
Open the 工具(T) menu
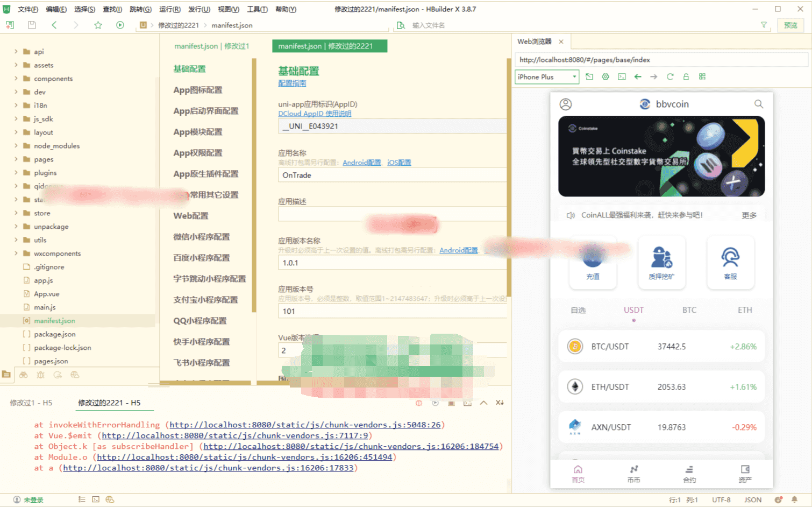[x=257, y=9]
